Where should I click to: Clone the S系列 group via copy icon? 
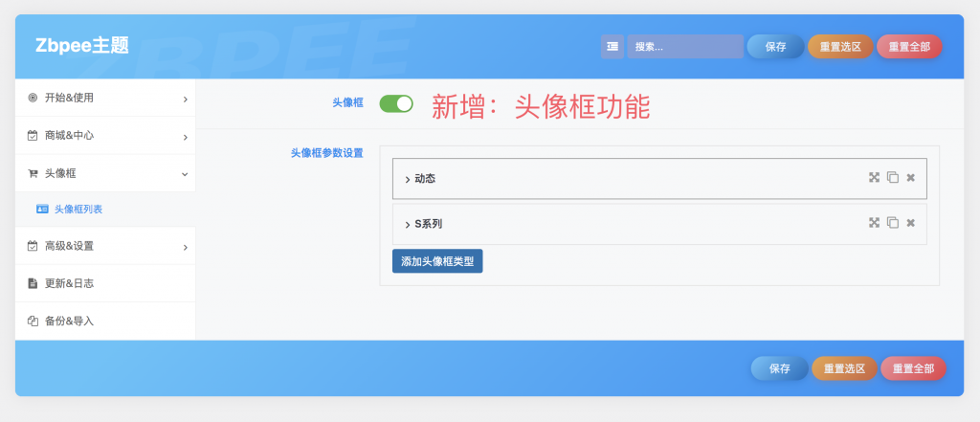tap(892, 223)
